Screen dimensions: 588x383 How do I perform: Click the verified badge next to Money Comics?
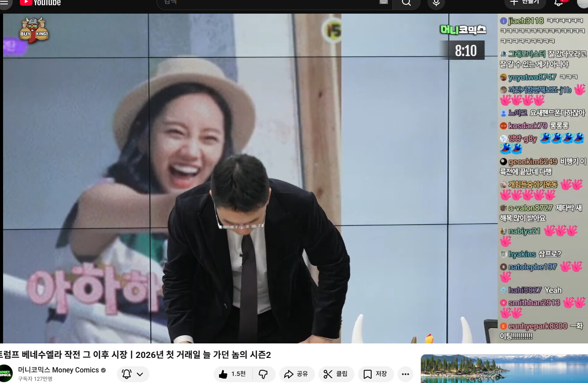pyautogui.click(x=103, y=370)
